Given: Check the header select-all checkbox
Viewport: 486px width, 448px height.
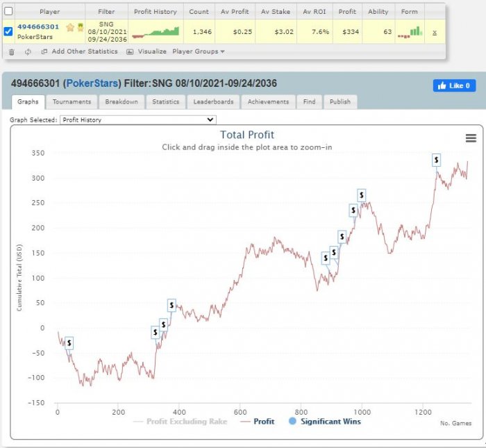Looking at the screenshot, I should point(8,11).
